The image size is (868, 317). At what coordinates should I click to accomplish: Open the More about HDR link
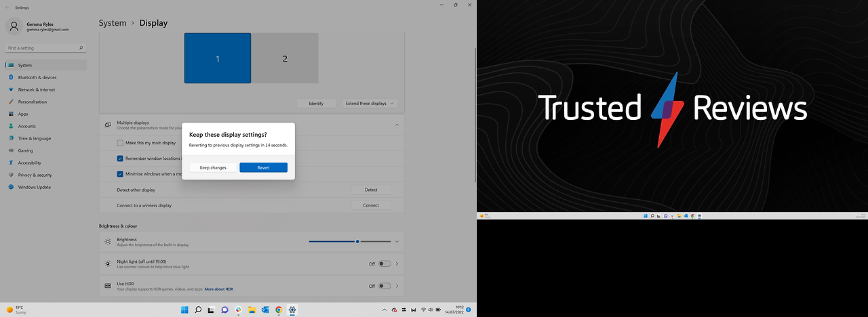click(x=219, y=289)
